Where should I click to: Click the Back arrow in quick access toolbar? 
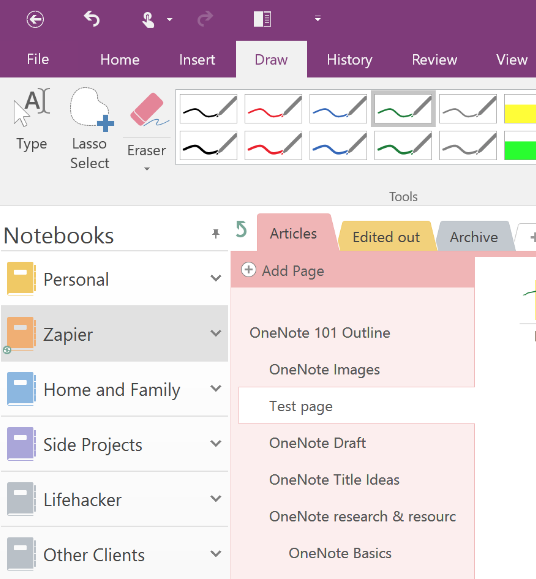coord(35,19)
